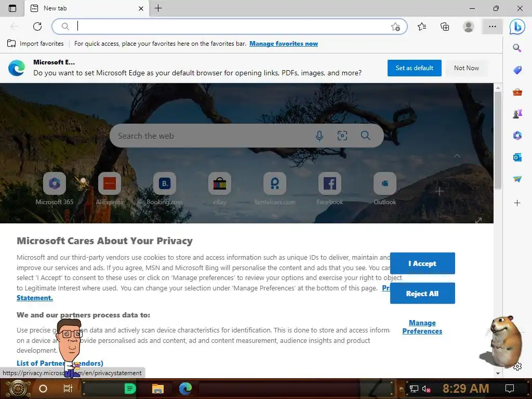Click the page vertical scrollbar thumb
The image size is (532, 399).
click(x=498, y=140)
